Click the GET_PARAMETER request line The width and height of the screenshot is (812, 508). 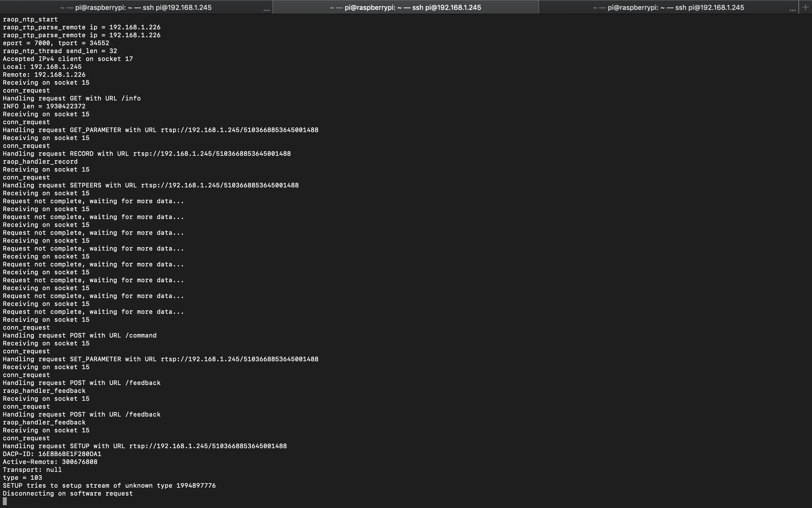tap(160, 130)
